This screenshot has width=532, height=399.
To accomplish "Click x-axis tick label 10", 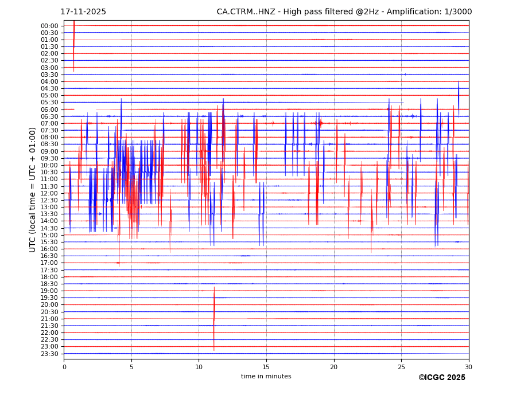I will (199, 367).
